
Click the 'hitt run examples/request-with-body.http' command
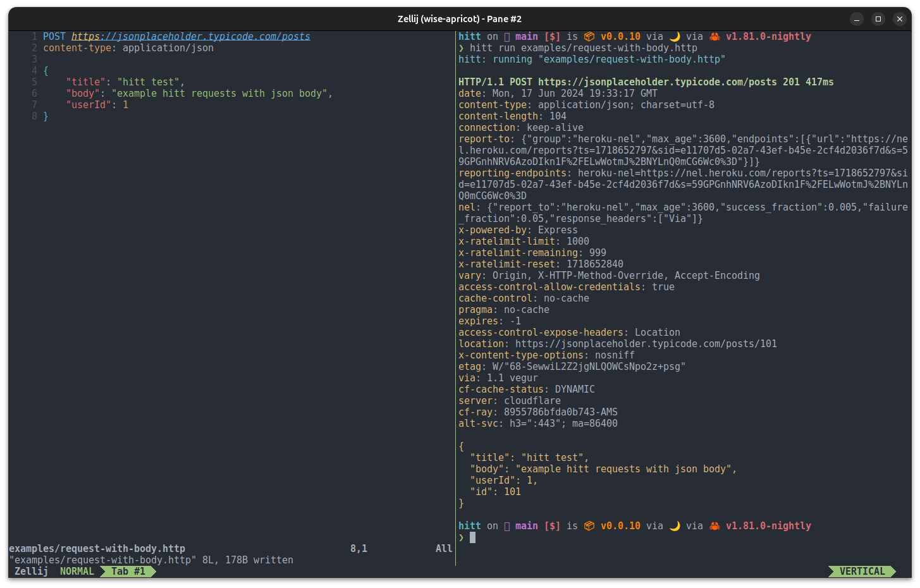click(583, 48)
